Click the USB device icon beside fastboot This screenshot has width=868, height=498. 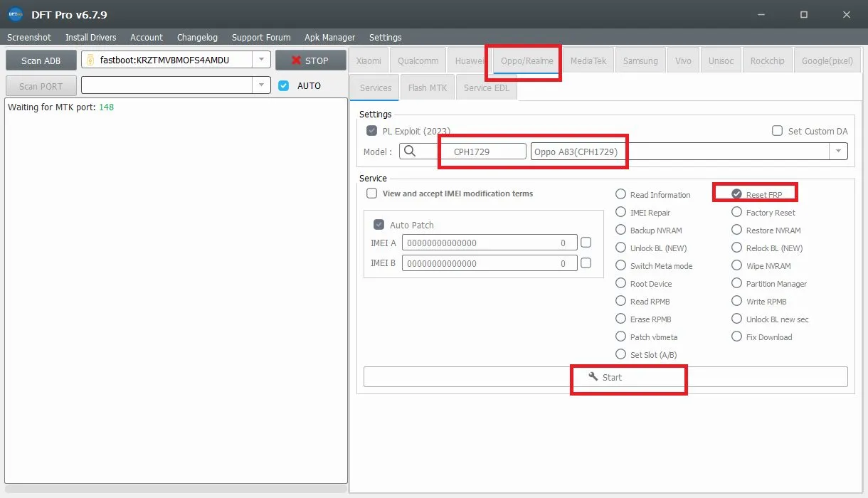click(x=90, y=60)
